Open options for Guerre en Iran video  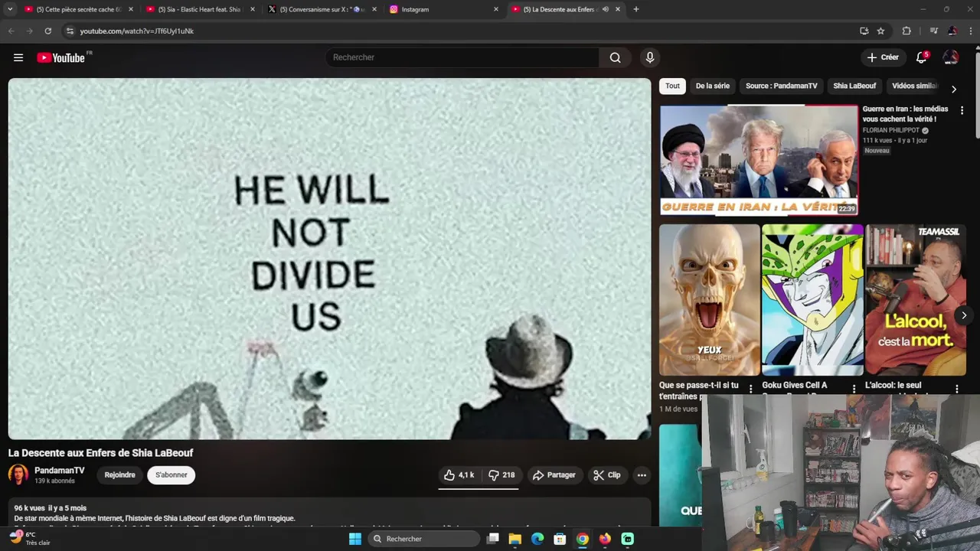coord(962,110)
